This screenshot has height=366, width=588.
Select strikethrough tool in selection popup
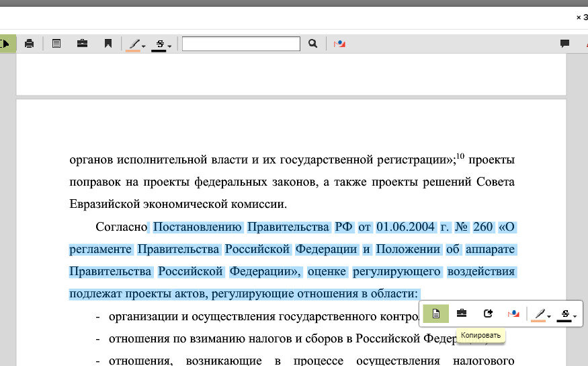[x=564, y=314]
